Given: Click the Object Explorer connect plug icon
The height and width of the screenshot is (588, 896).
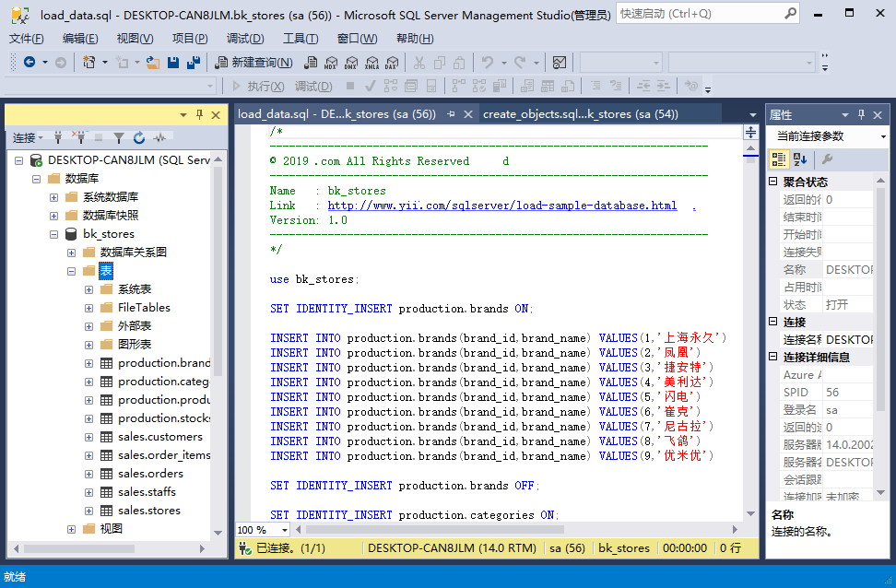Looking at the screenshot, I should click(58, 137).
